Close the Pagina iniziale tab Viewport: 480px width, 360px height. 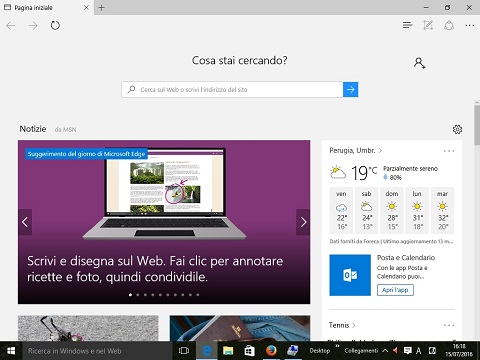coord(86,7)
